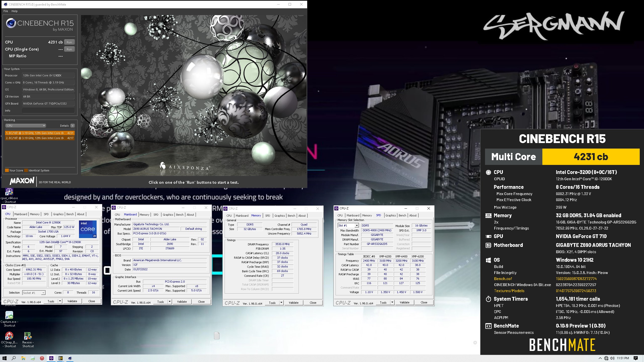Open the Ranking CPU dropdown in Cinebench

tap(25, 126)
